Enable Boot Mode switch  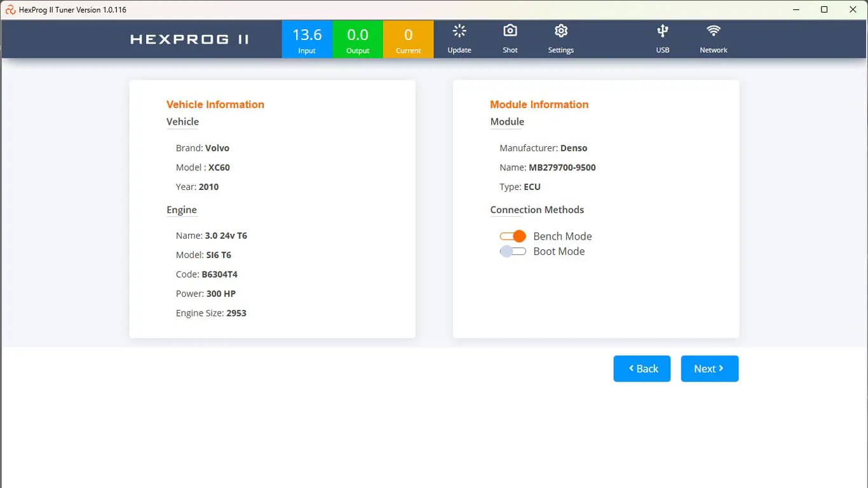(513, 252)
